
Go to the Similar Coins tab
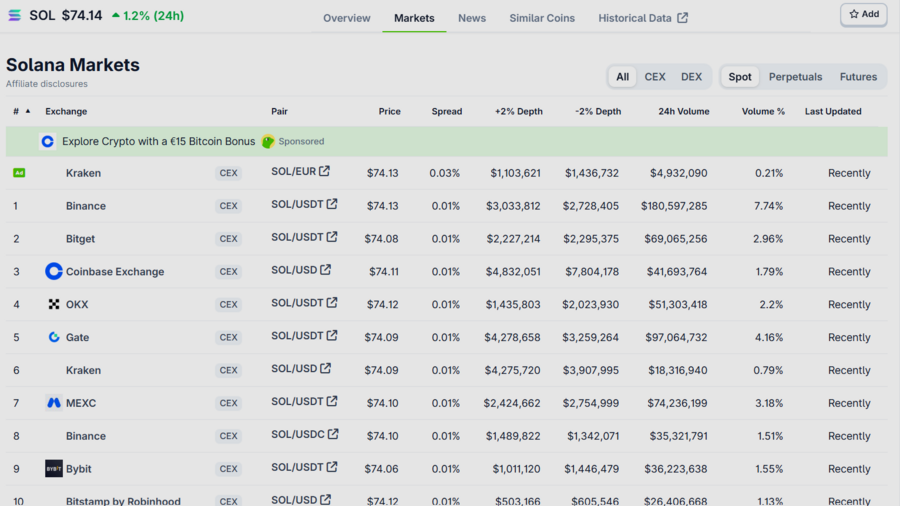542,18
